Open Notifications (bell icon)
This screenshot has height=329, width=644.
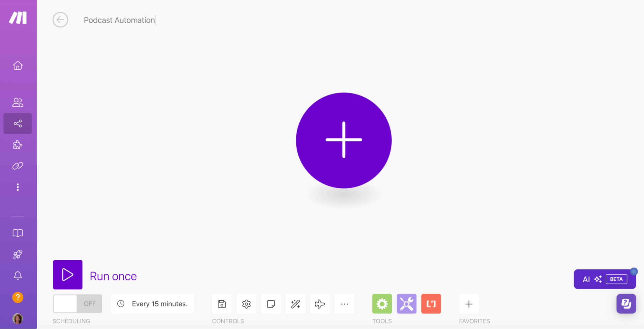18,275
